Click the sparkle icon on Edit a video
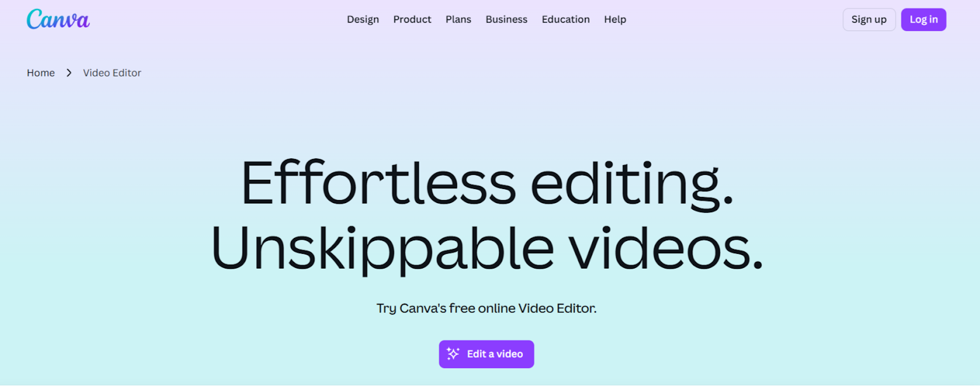This screenshot has width=980, height=386. pyautogui.click(x=453, y=354)
